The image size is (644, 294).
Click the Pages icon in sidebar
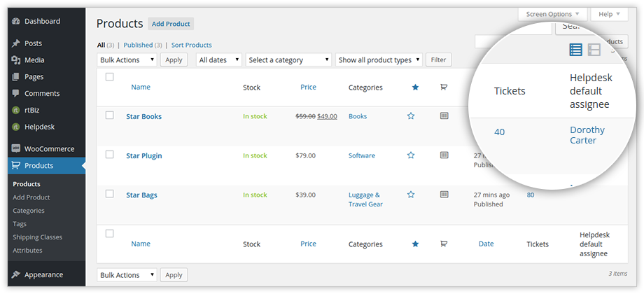tap(16, 77)
